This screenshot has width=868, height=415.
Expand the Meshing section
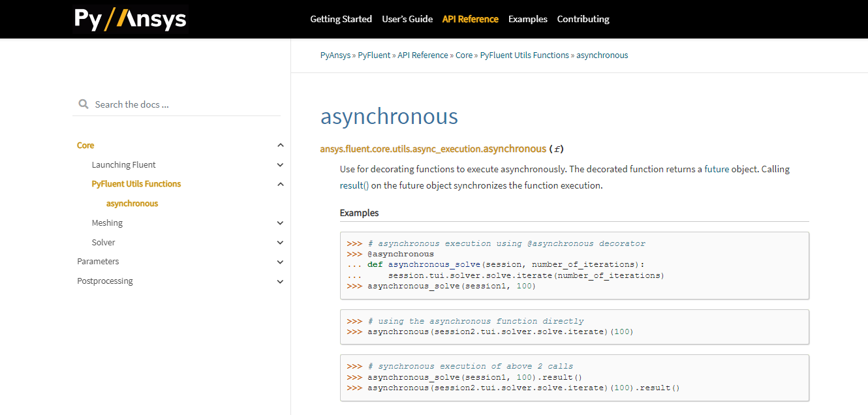(x=280, y=223)
